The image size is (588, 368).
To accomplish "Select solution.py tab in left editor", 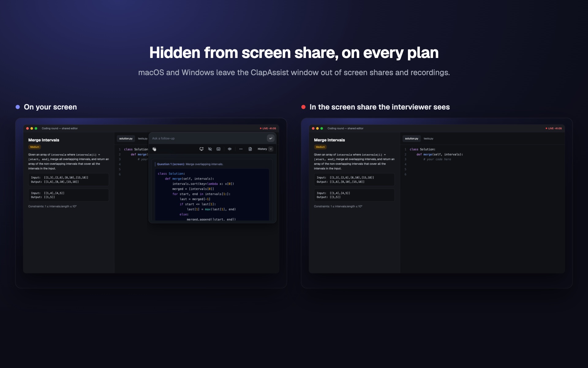I will coord(126,139).
